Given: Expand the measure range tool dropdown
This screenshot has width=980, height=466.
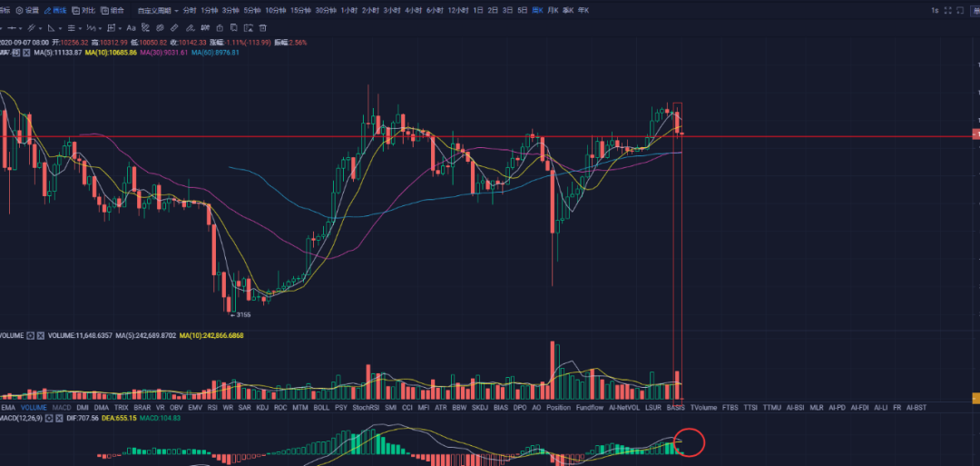Looking at the screenshot, I should pos(120,28).
